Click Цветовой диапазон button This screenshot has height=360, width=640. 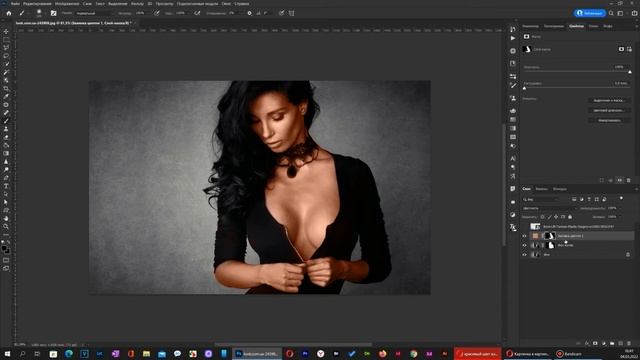pyautogui.click(x=609, y=110)
